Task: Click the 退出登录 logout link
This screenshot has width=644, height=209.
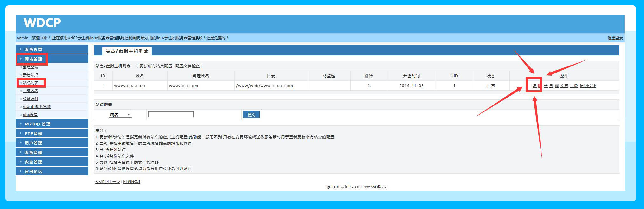Action: point(615,38)
